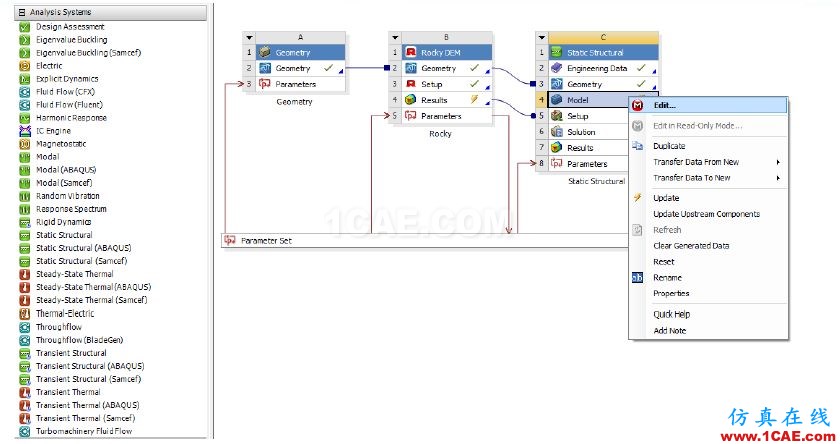840x444 pixels.
Task: Click the Thermal-Electric icon
Action: pyautogui.click(x=24, y=313)
